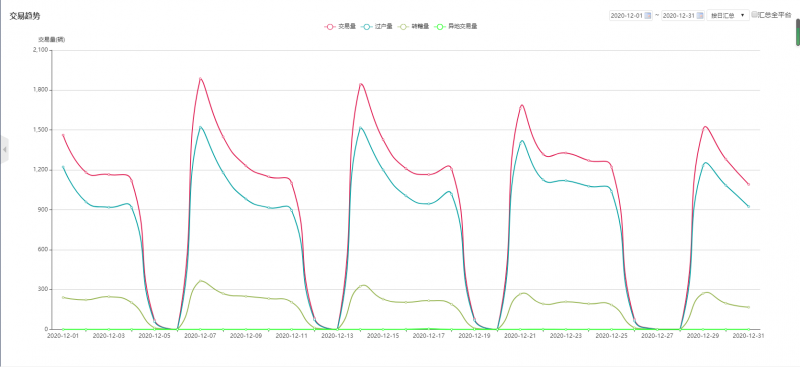The image size is (800, 367).
Task: Click the 2020-12-25 x-axis label
Action: [x=611, y=336]
